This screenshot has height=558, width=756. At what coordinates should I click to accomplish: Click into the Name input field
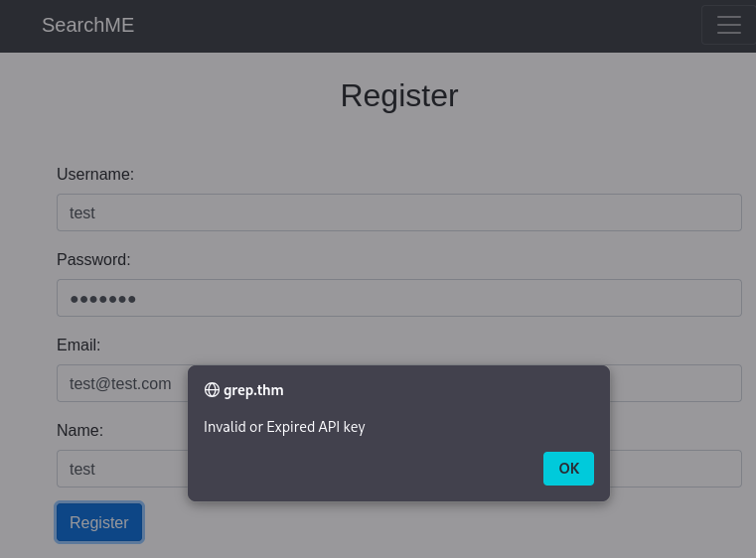pos(119,469)
